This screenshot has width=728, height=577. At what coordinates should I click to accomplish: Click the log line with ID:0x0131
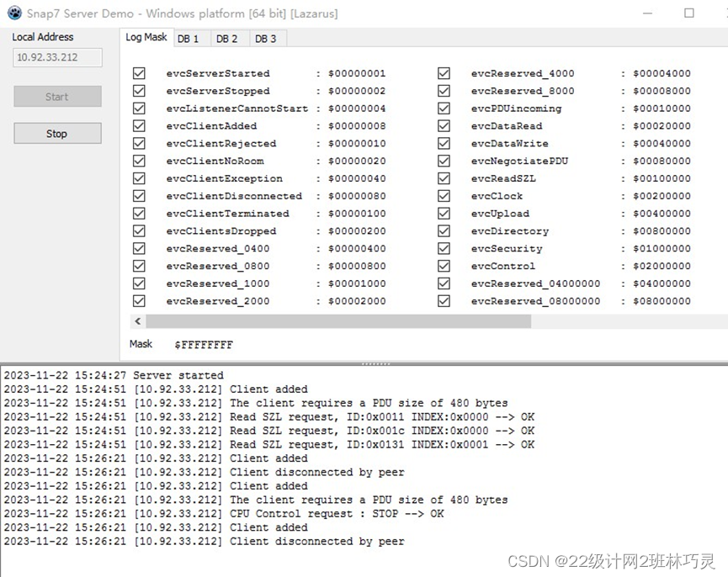coord(269,444)
